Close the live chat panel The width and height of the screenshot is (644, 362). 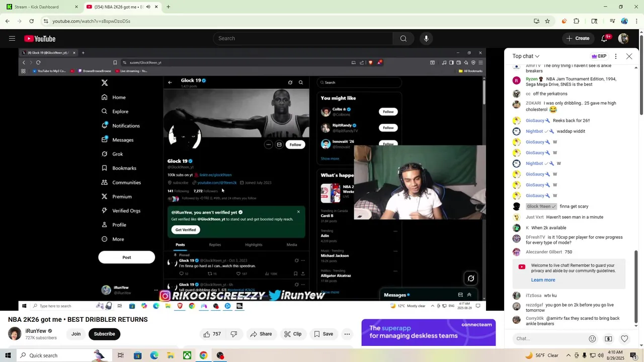point(629,56)
